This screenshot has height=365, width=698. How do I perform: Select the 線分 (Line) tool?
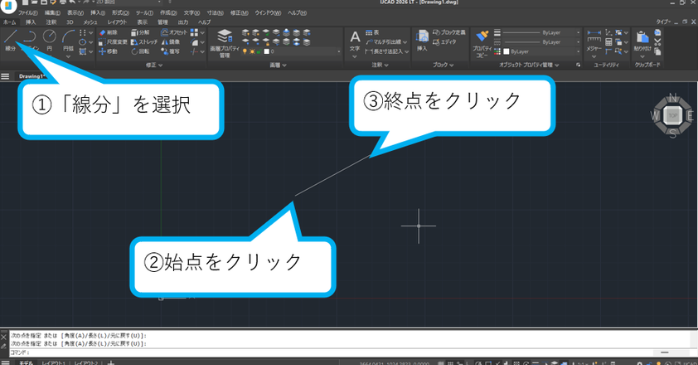click(10, 40)
